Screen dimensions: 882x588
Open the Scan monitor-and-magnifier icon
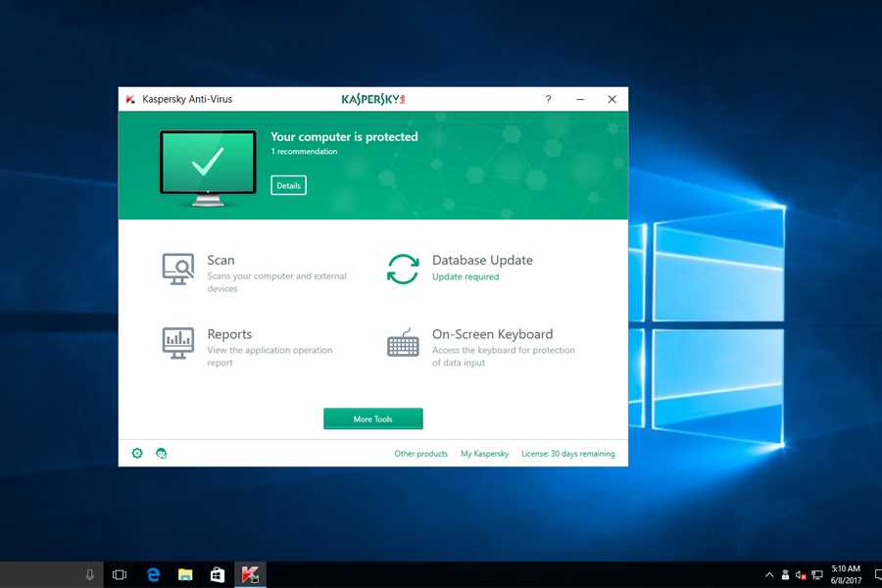pyautogui.click(x=178, y=269)
